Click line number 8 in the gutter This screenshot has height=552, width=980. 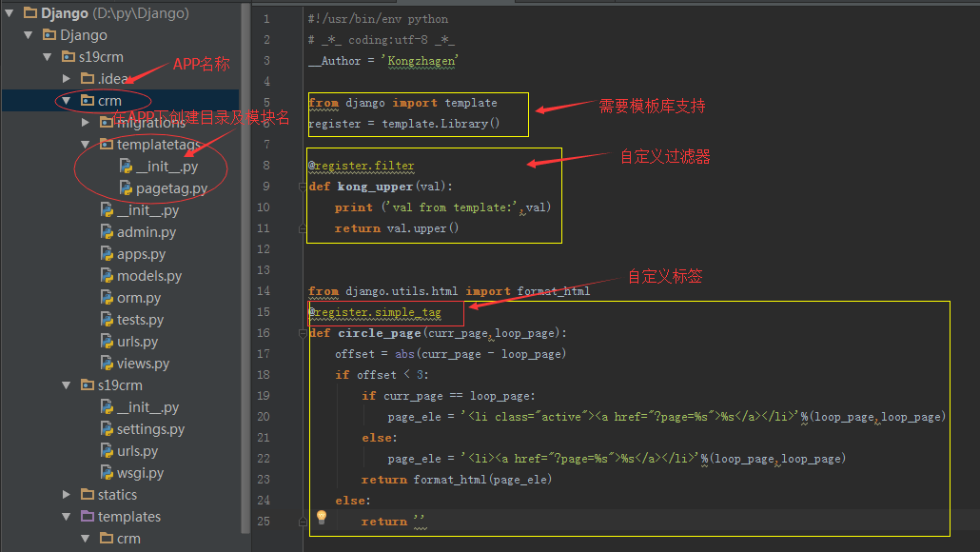pos(266,165)
